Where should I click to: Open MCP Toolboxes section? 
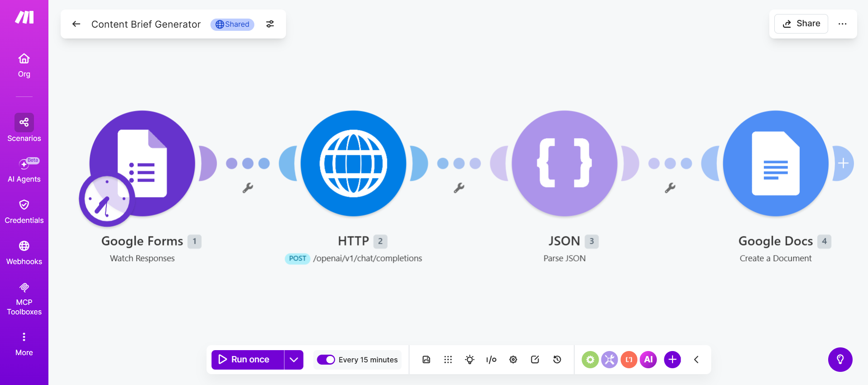coord(24,299)
